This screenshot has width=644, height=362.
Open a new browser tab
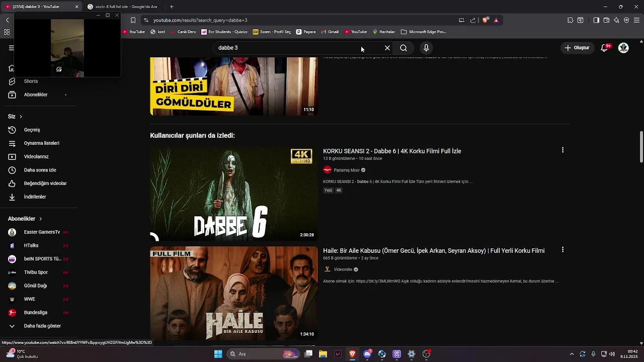172,7
